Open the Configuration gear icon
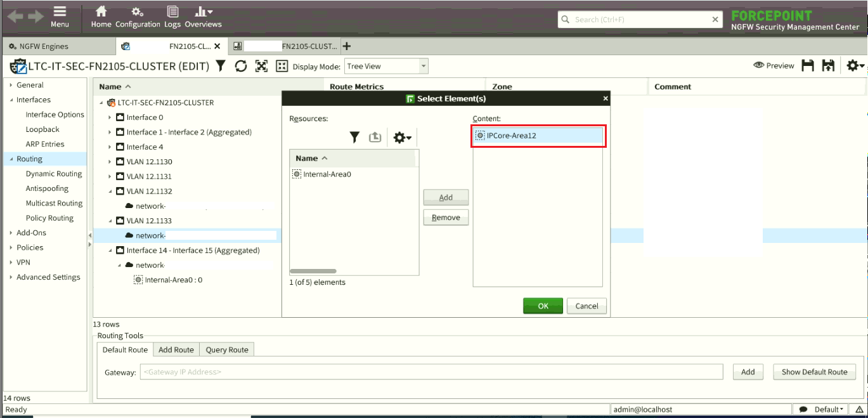This screenshot has width=868, height=418. [137, 12]
